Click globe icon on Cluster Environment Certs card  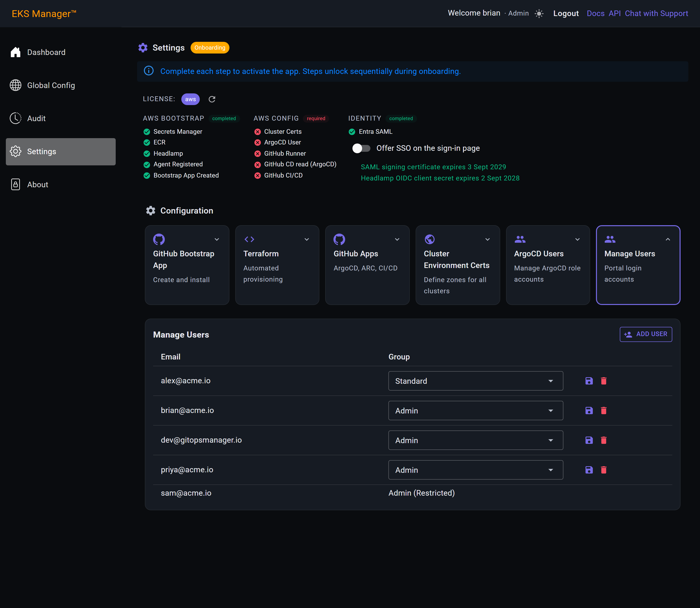(x=429, y=239)
